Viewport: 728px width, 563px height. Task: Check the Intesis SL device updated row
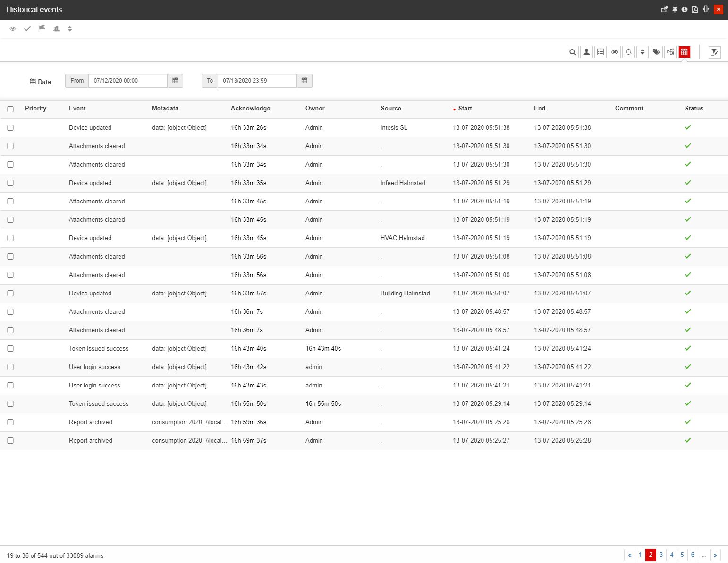tap(10, 128)
